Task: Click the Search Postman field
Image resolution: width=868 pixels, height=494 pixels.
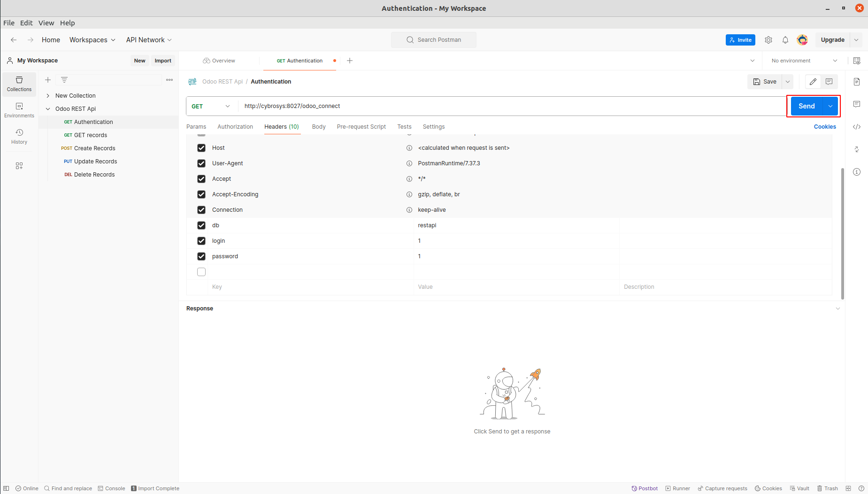Action: 434,40
